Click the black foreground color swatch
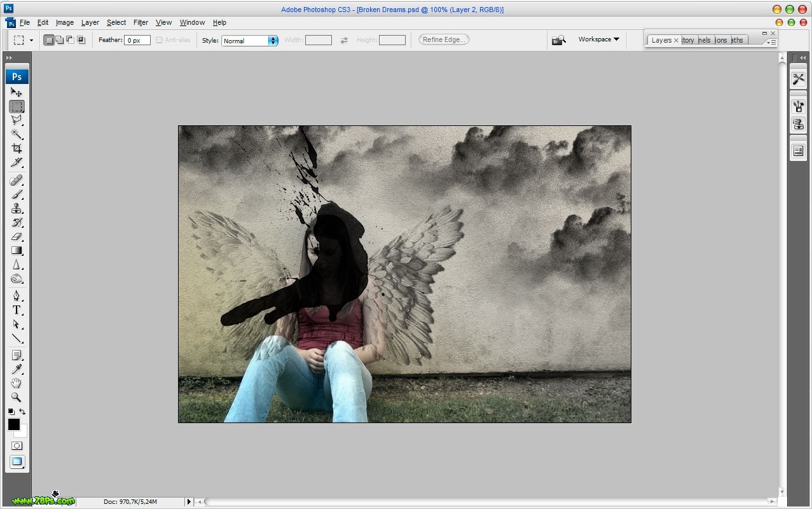The width and height of the screenshot is (812, 509). pyautogui.click(x=13, y=424)
